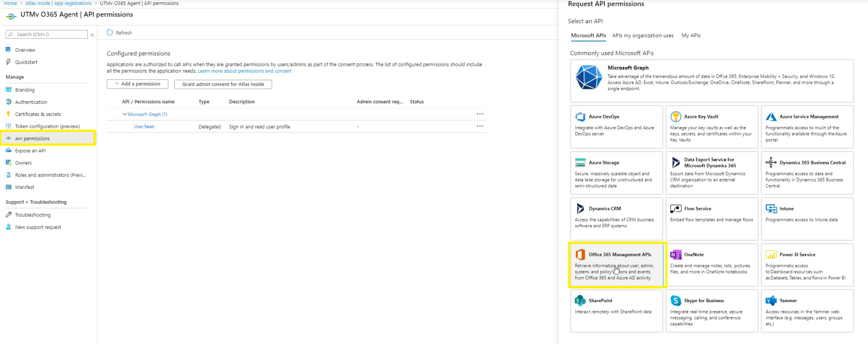Click the OneNote icon

click(676, 254)
